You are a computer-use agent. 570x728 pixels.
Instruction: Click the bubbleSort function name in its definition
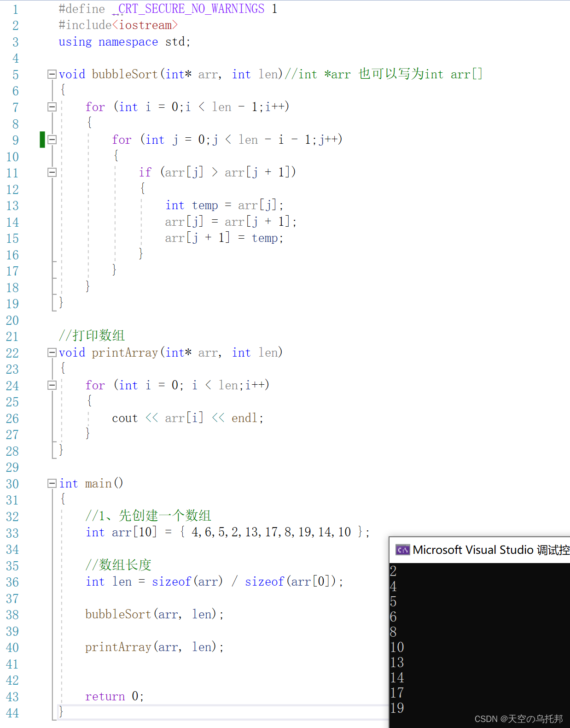[x=125, y=74]
